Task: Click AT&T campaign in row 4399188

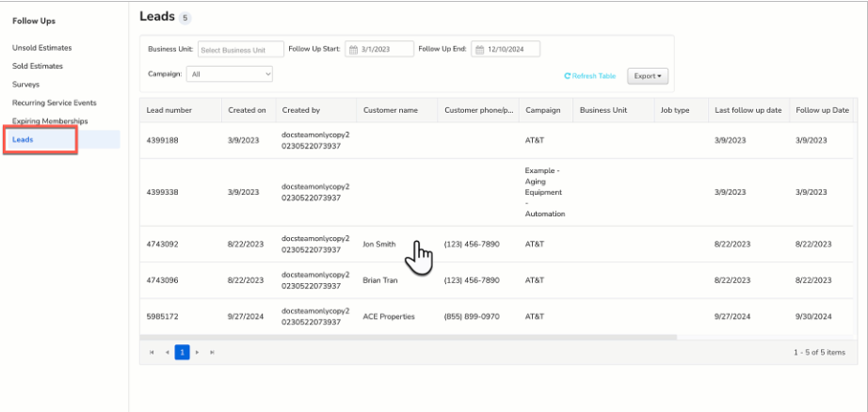Action: tap(534, 140)
